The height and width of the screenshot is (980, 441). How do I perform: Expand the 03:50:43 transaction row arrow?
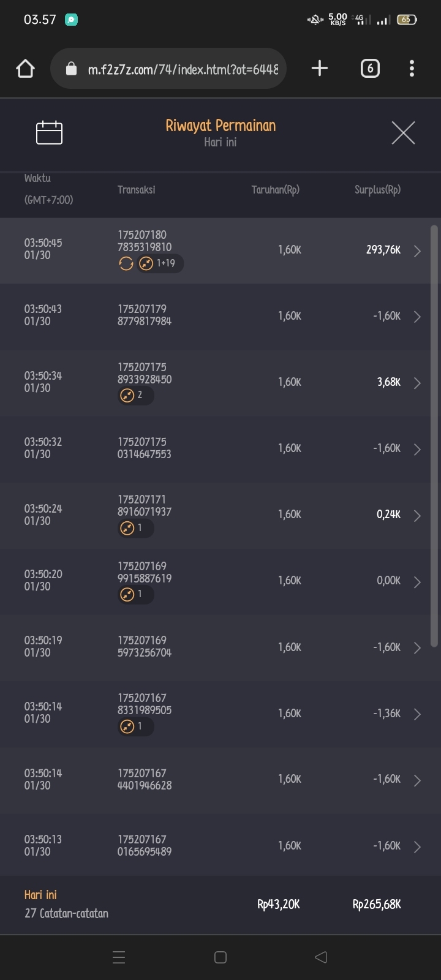click(417, 317)
